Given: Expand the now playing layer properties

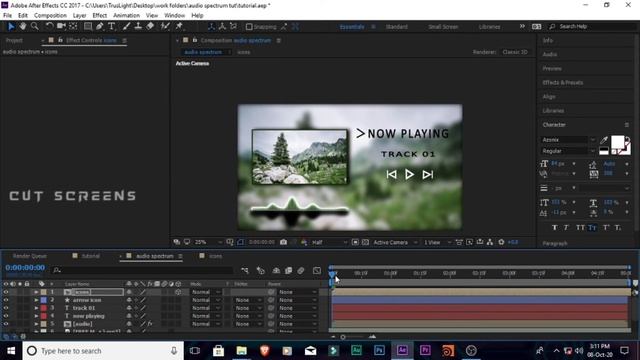Looking at the screenshot, I should coord(36,316).
